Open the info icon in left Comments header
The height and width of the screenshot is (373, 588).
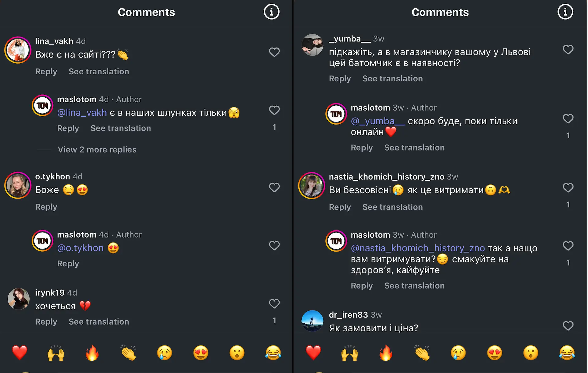pos(272,12)
